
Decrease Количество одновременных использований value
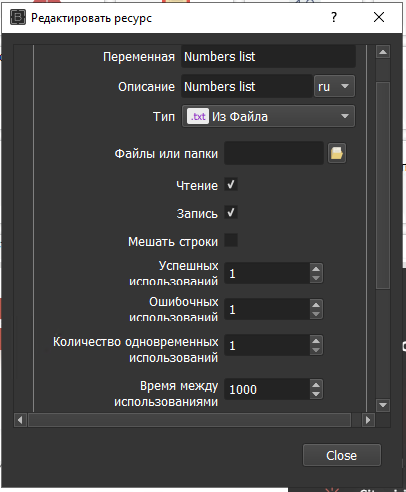tap(316, 350)
